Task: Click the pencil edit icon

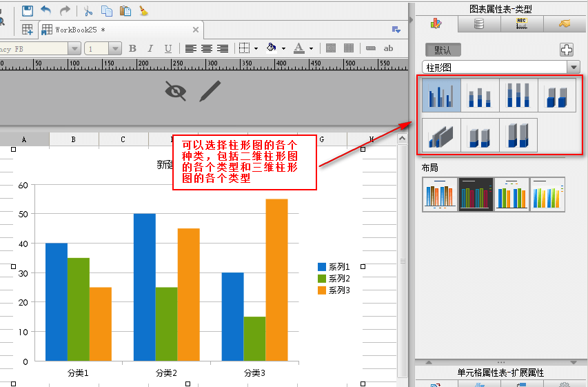Action: tap(210, 91)
